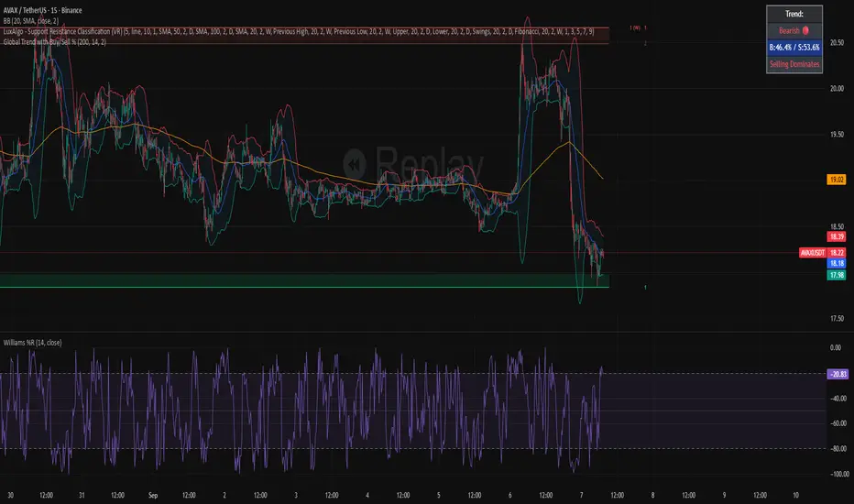Click the 19.50 price axis tick
This screenshot has width=854, height=504.
837,135
